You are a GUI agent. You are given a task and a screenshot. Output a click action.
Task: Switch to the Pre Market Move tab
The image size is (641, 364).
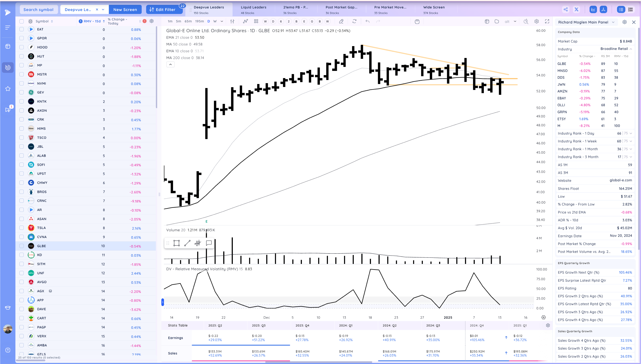(x=390, y=10)
